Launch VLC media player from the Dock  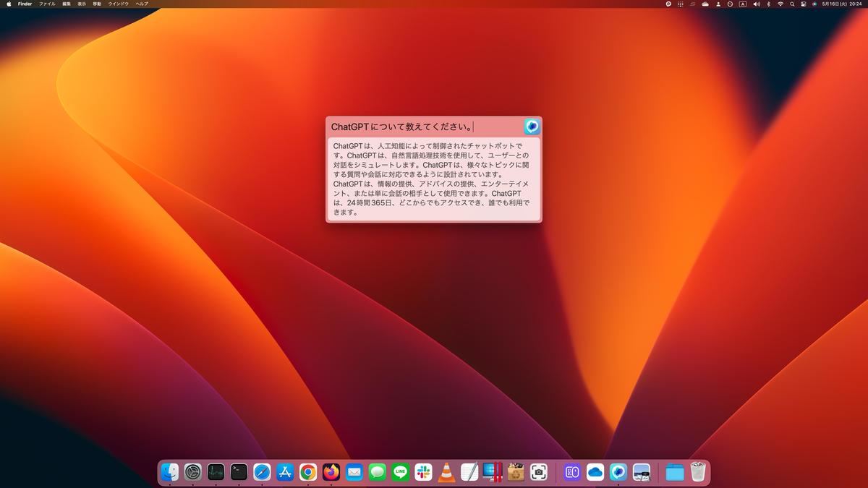(x=446, y=472)
